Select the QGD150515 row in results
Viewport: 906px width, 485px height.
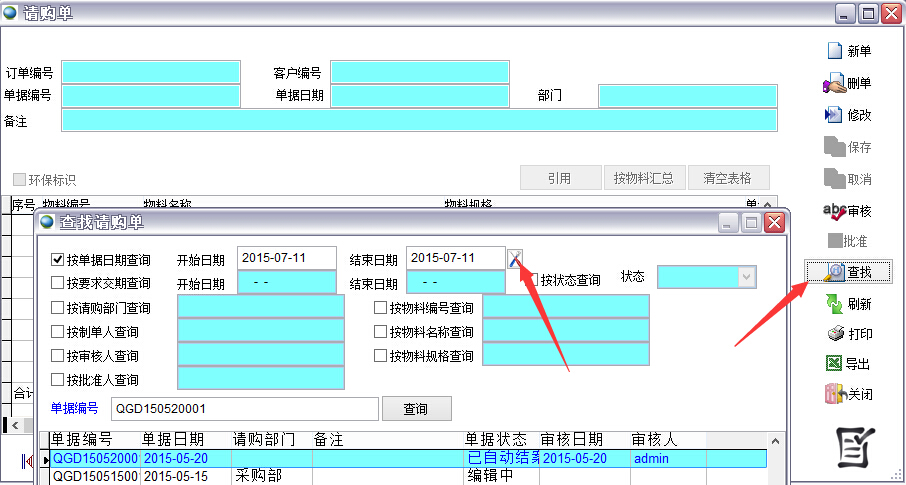tap(95, 477)
